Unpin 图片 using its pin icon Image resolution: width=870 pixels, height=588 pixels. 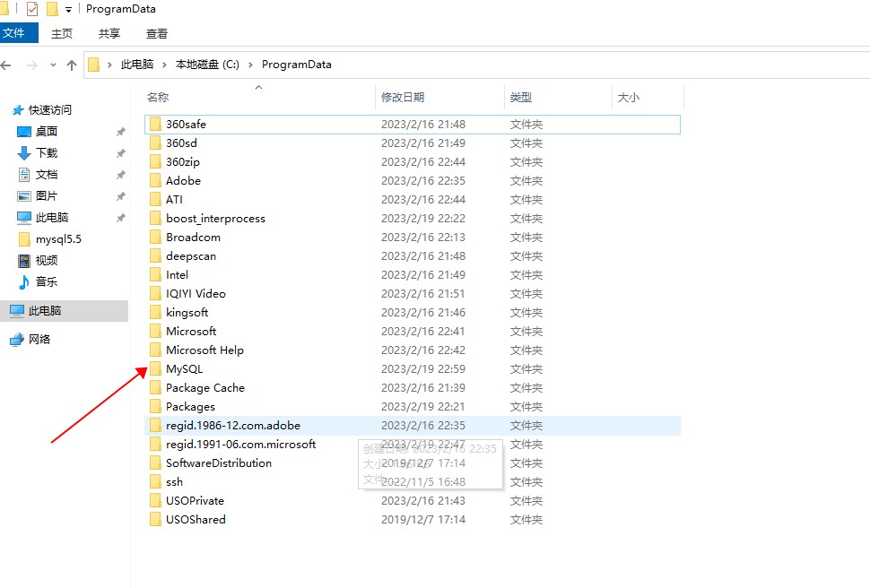tap(120, 197)
